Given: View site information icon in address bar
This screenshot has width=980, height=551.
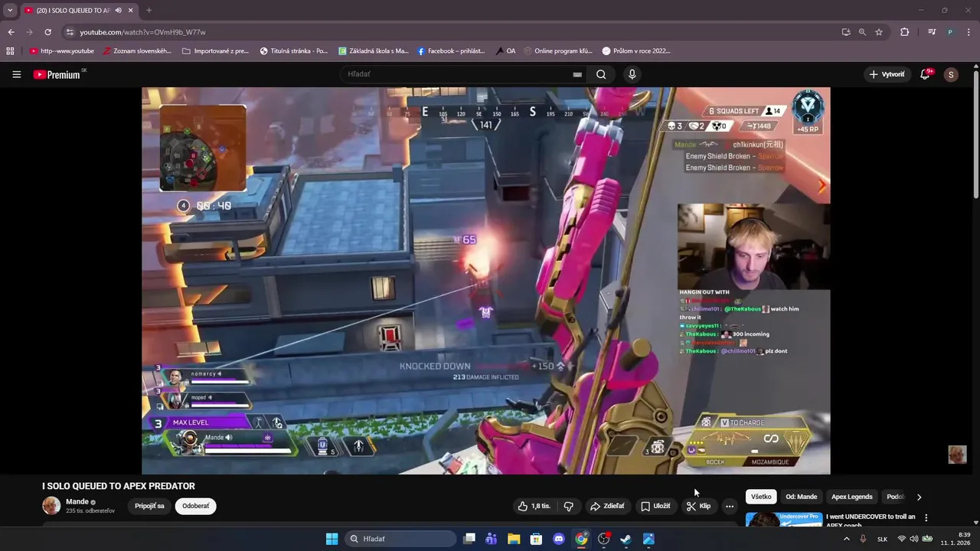Looking at the screenshot, I should pyautogui.click(x=70, y=32).
